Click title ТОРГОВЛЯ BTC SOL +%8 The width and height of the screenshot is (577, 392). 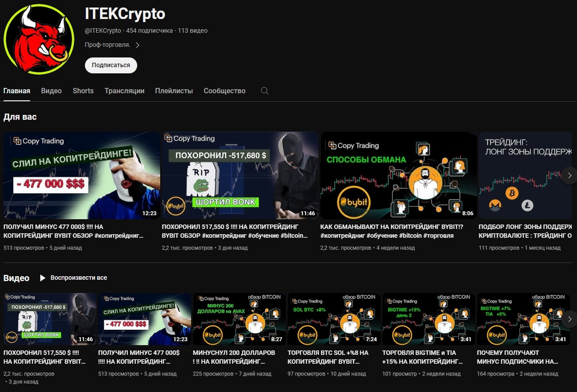[328, 357]
